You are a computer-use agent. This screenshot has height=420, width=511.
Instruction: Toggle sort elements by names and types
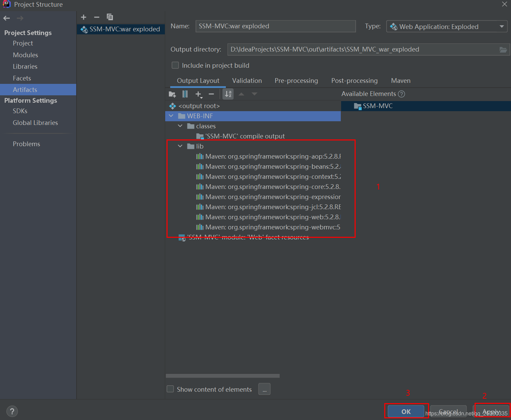[228, 94]
